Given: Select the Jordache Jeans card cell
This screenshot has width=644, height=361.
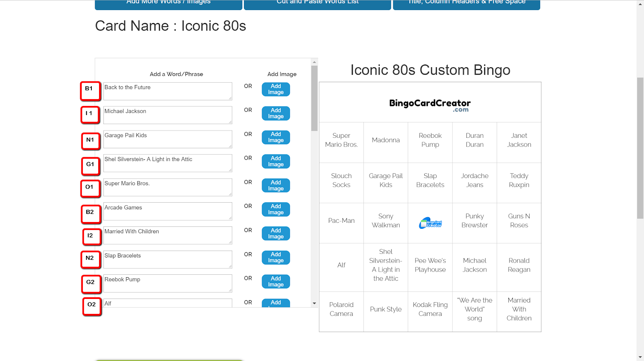Looking at the screenshot, I should click(x=475, y=183).
